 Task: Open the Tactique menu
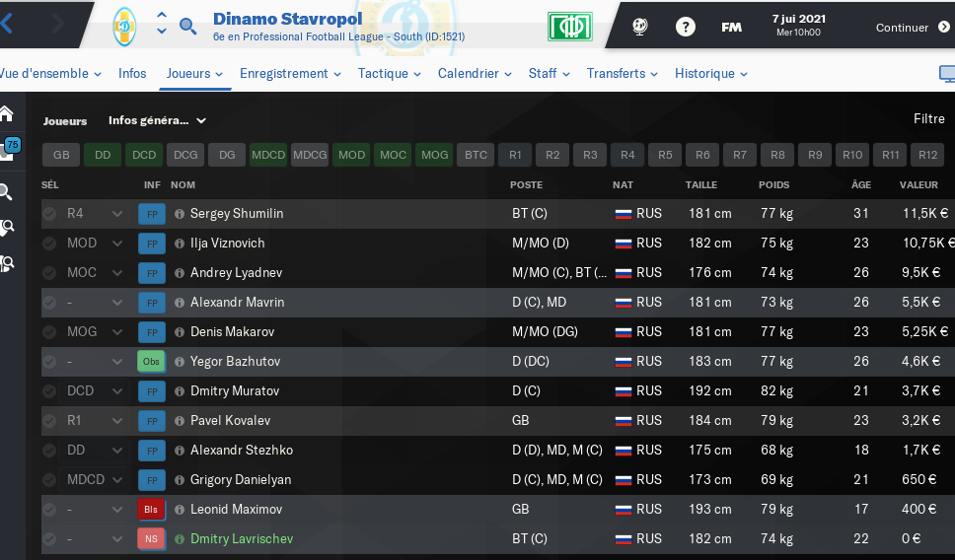(389, 74)
